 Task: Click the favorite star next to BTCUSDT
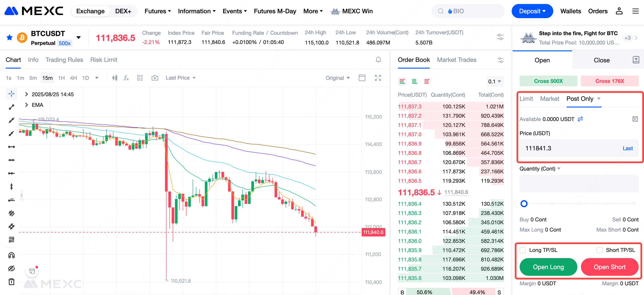(x=10, y=37)
